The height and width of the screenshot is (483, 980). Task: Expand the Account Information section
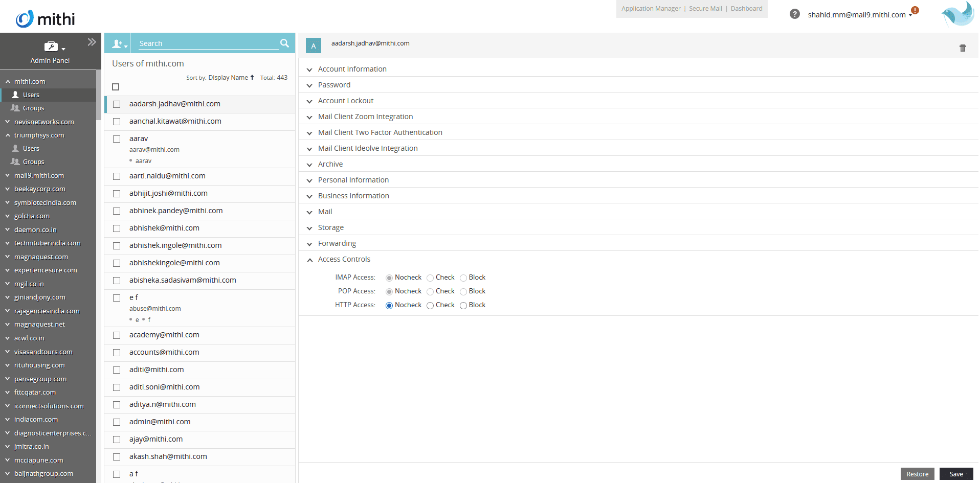click(352, 69)
